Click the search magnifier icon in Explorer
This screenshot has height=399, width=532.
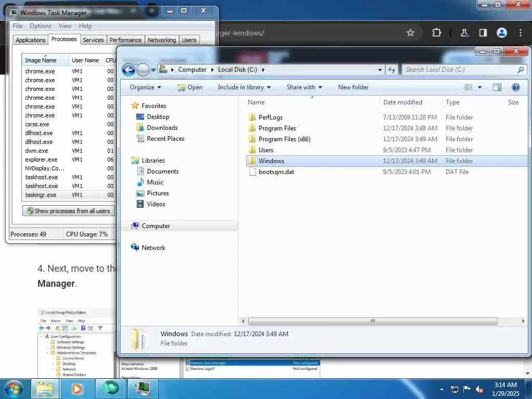(521, 70)
